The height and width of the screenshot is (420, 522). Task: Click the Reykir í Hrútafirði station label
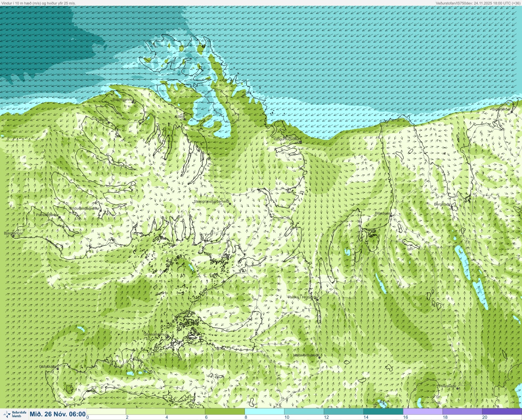click(x=302, y=297)
